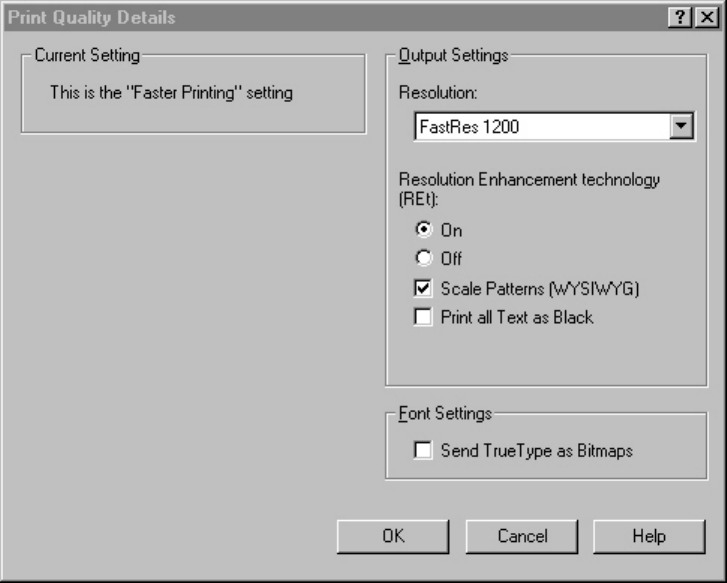Screen dimensions: 727x583
Task: Tick the Send TrueType as Bitmaps checkbox
Action: (x=423, y=450)
